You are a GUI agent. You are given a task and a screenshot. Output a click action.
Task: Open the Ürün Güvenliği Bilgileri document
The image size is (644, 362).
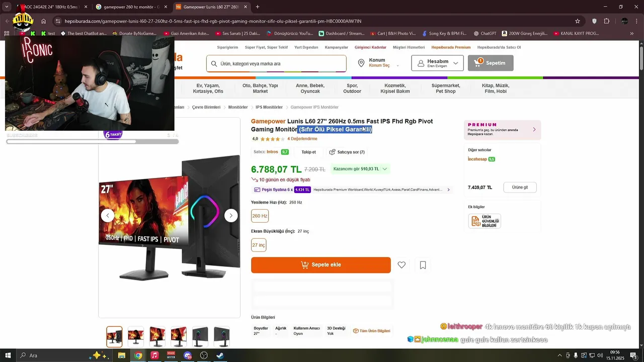pos(485,221)
